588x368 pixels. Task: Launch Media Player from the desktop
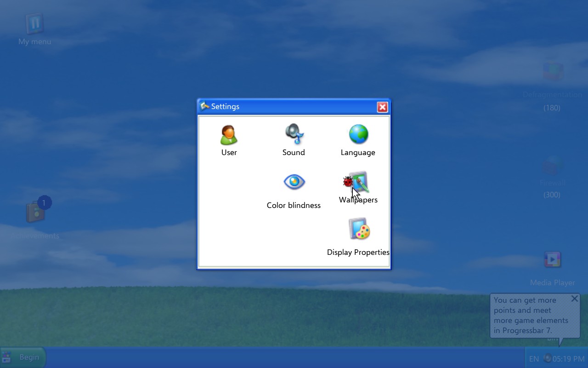pos(552,260)
